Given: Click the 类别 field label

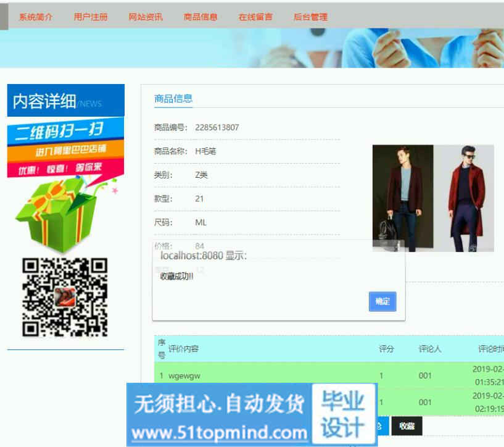Looking at the screenshot, I should 163,175.
